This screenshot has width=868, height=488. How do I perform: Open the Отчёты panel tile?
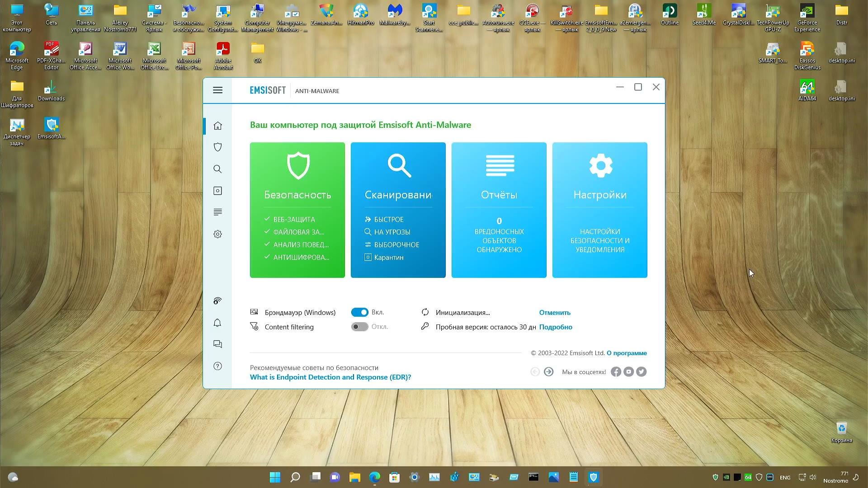(499, 210)
